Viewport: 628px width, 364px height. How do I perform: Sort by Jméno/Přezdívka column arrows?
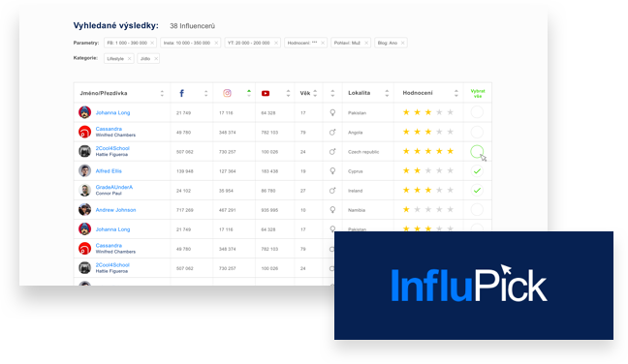coord(162,93)
